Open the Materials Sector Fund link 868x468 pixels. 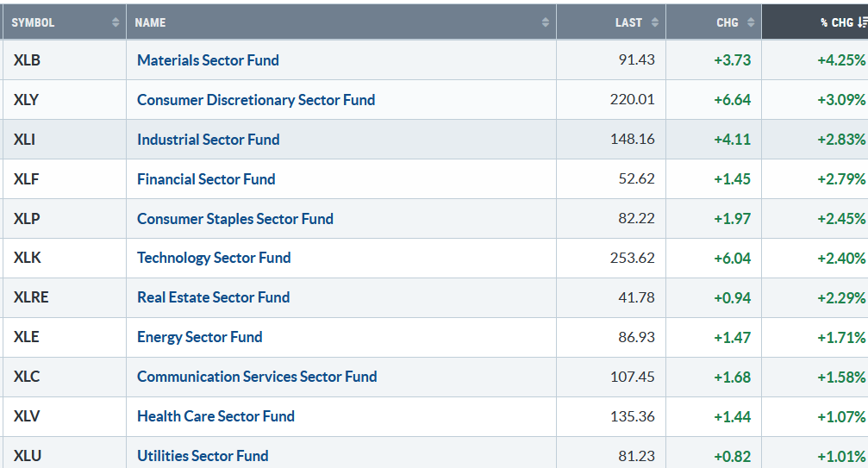[x=208, y=60]
